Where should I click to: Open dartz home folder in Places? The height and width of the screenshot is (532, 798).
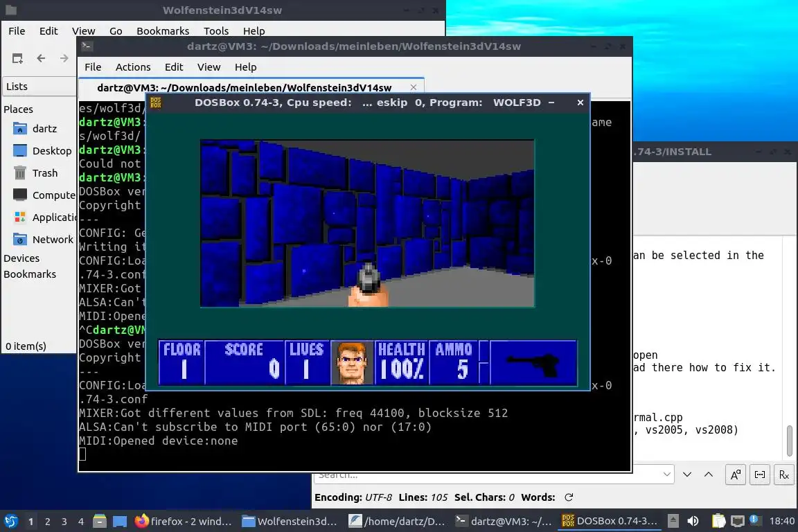pos(35,129)
